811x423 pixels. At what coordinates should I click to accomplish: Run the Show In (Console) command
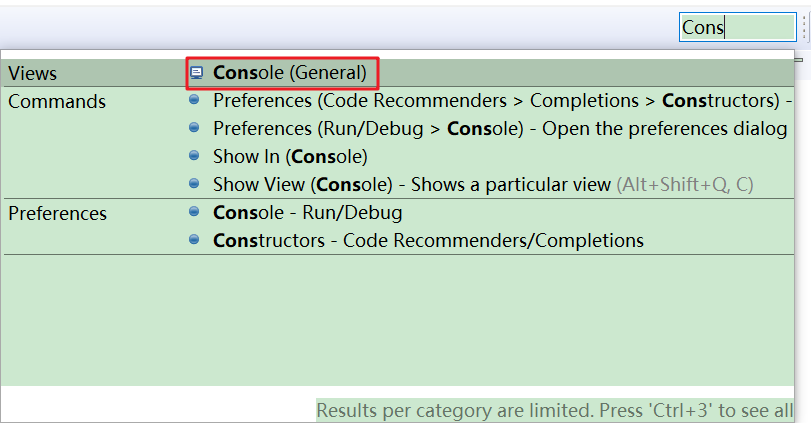pyautogui.click(x=290, y=157)
